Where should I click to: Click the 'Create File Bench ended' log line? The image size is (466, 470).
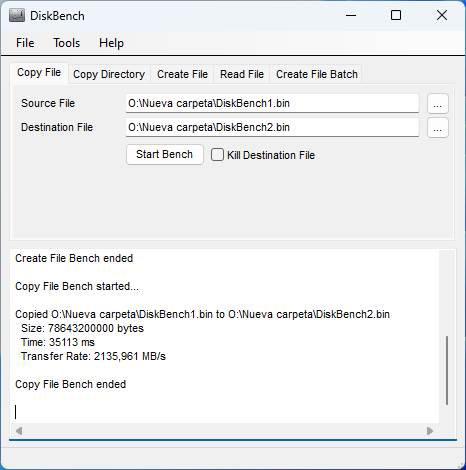point(74,258)
